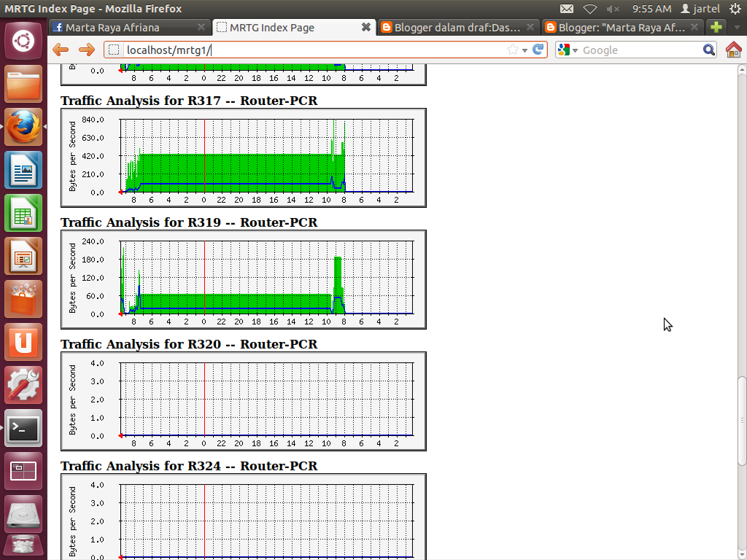The image size is (747, 560).
Task: Open the Ubuntu Software Center from the dock
Action: click(x=23, y=300)
